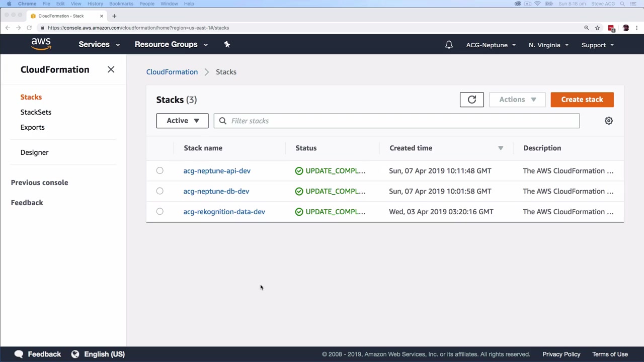The height and width of the screenshot is (362, 644).
Task: Open the acg-rekognition-data-dev stack link
Action: tap(224, 212)
